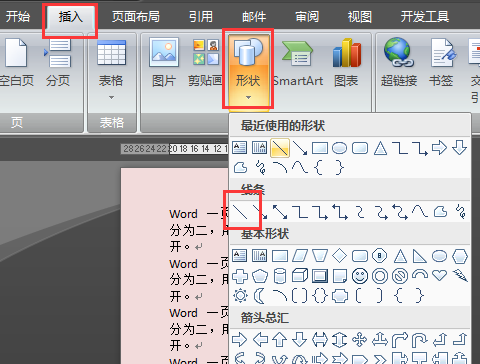Select Double Bracket shape
The width and height of the screenshot is (480, 364).
point(300,295)
